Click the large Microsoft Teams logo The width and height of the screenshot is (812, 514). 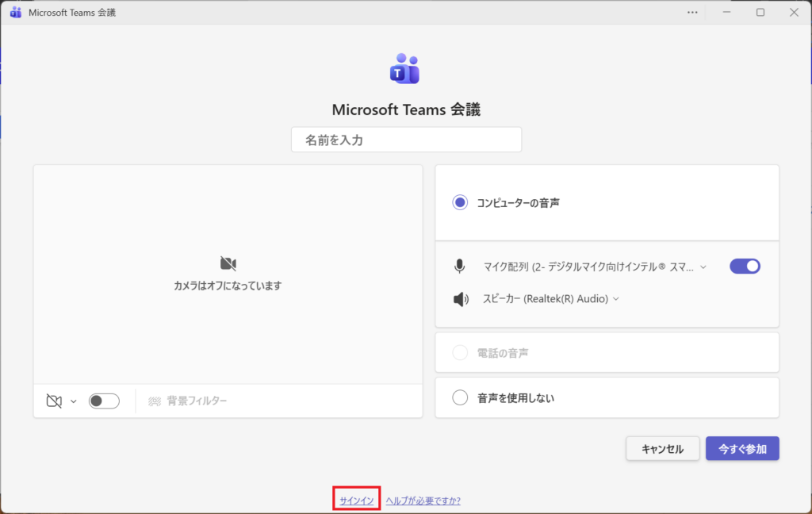pyautogui.click(x=404, y=70)
